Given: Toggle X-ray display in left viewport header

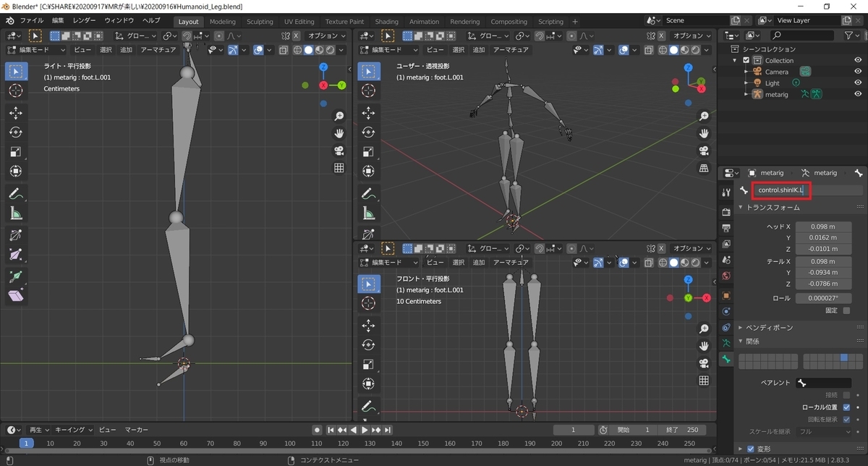Looking at the screenshot, I should 284,50.
